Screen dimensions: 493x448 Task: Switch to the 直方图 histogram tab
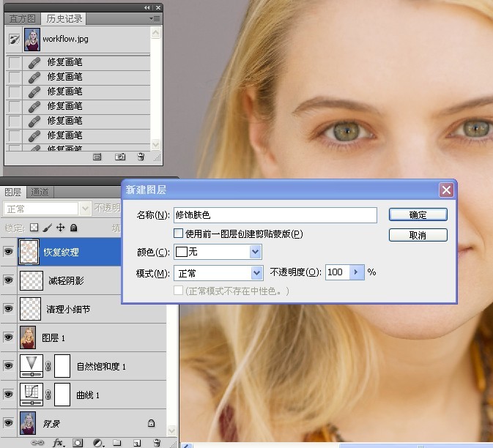22,19
